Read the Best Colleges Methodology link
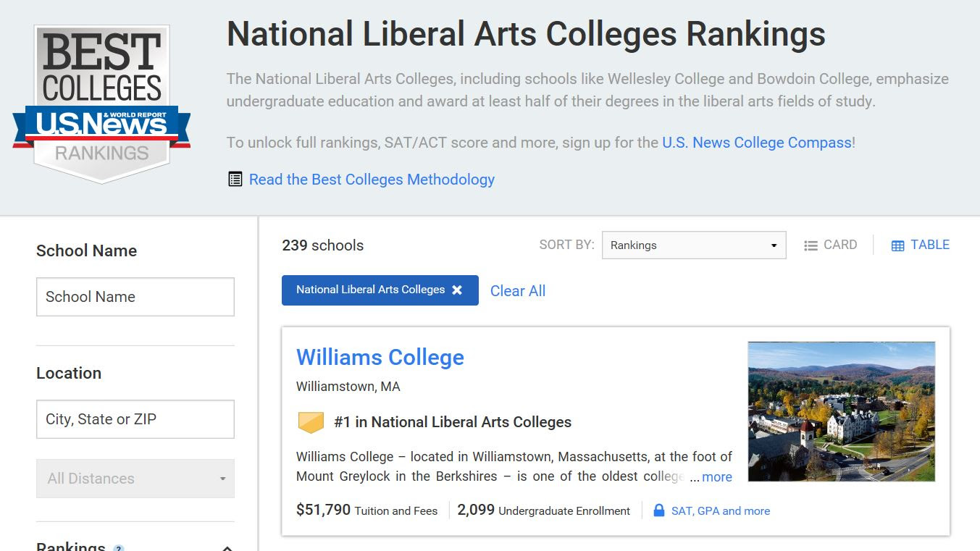Viewport: 980px width, 551px height. pos(372,180)
